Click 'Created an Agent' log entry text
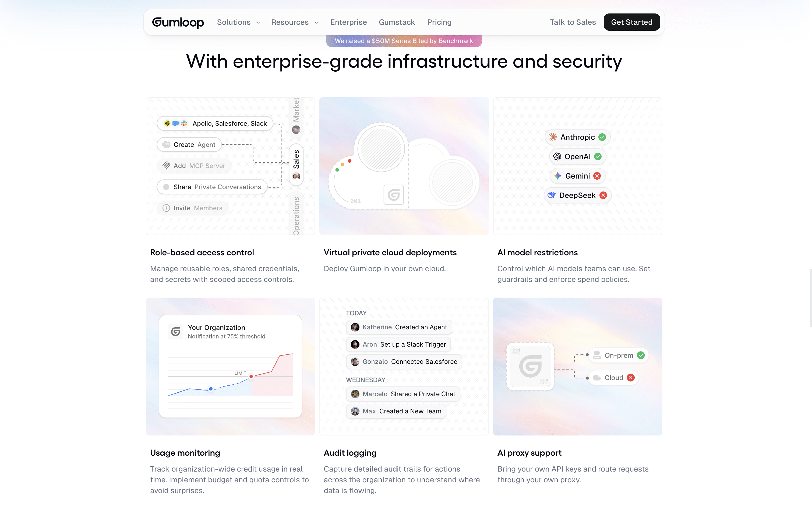The width and height of the screenshot is (812, 509). pos(421,327)
